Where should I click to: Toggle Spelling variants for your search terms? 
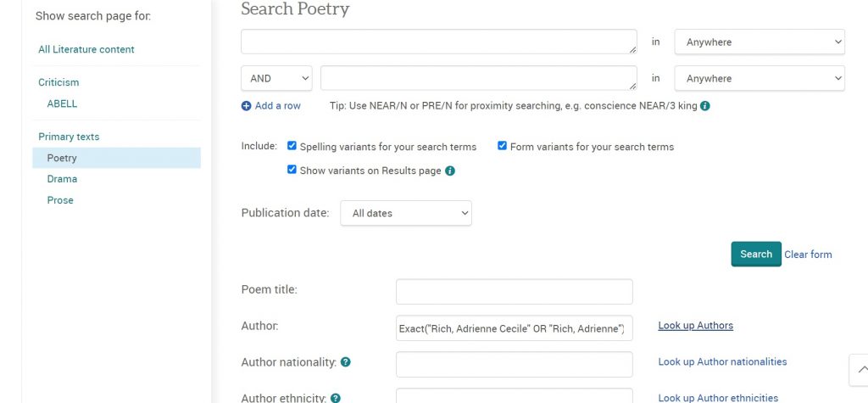(292, 146)
